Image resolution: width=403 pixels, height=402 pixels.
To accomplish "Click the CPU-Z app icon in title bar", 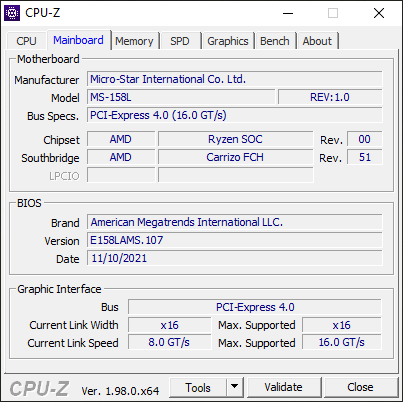I will click(x=12, y=13).
